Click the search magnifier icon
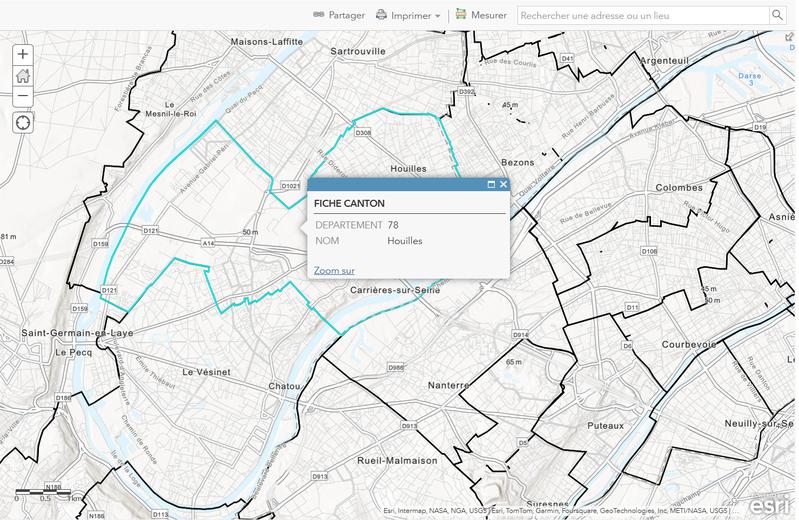This screenshot has width=799, height=520. pos(777,15)
